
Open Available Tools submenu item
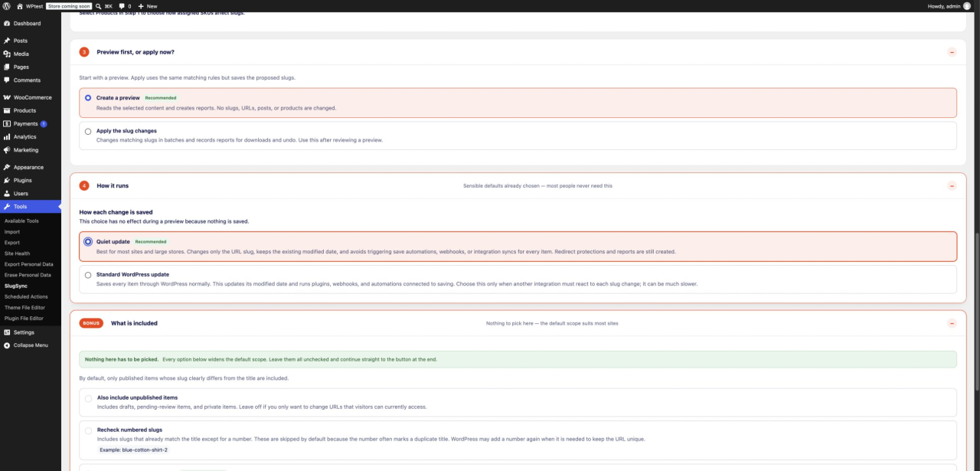point(21,221)
